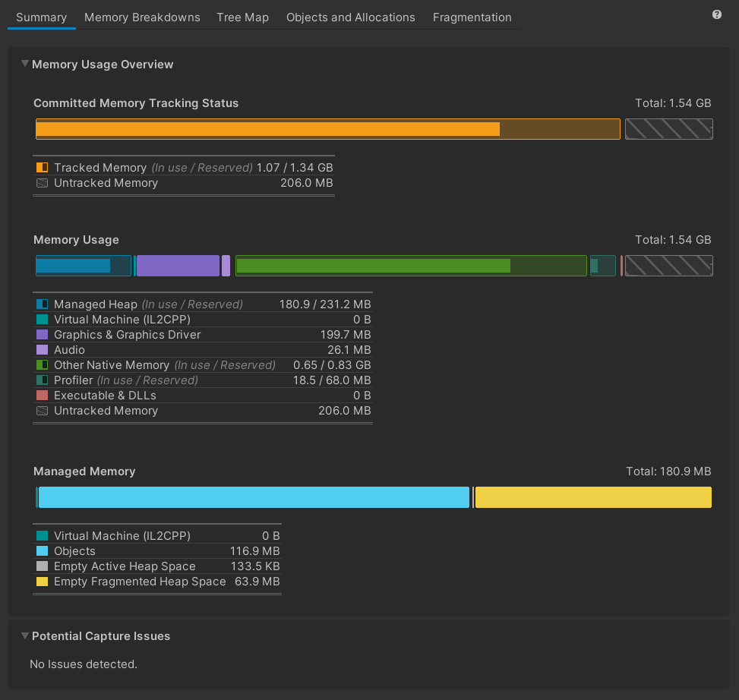Collapse the Potential Capture Issues section
739x700 pixels.
pos(25,636)
